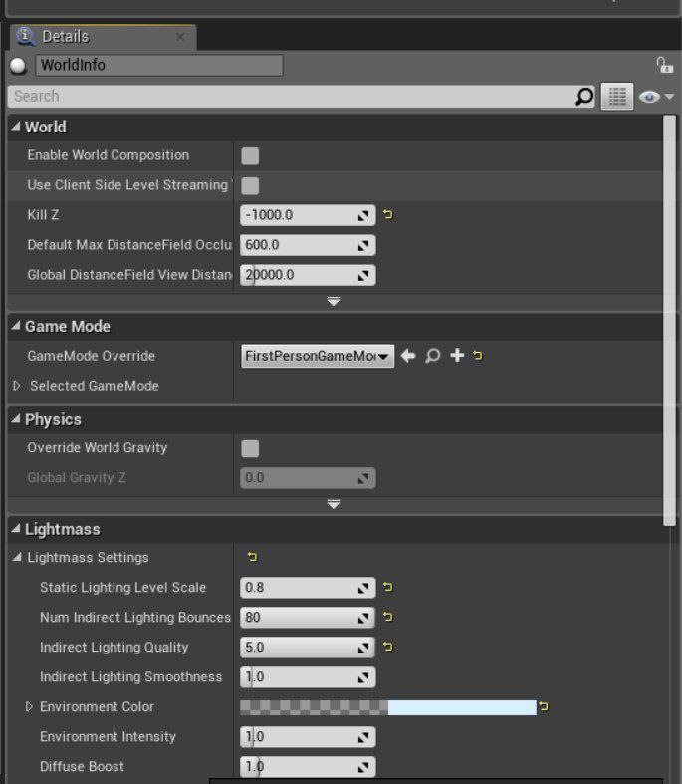The image size is (682, 784).
Task: Reset Lightmass Settings to default
Action: coord(252,557)
